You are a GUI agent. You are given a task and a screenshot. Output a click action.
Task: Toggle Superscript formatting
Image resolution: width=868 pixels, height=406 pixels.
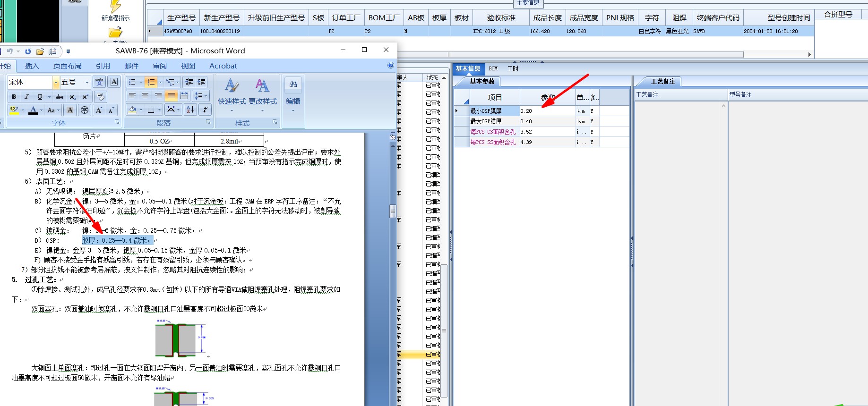point(85,97)
